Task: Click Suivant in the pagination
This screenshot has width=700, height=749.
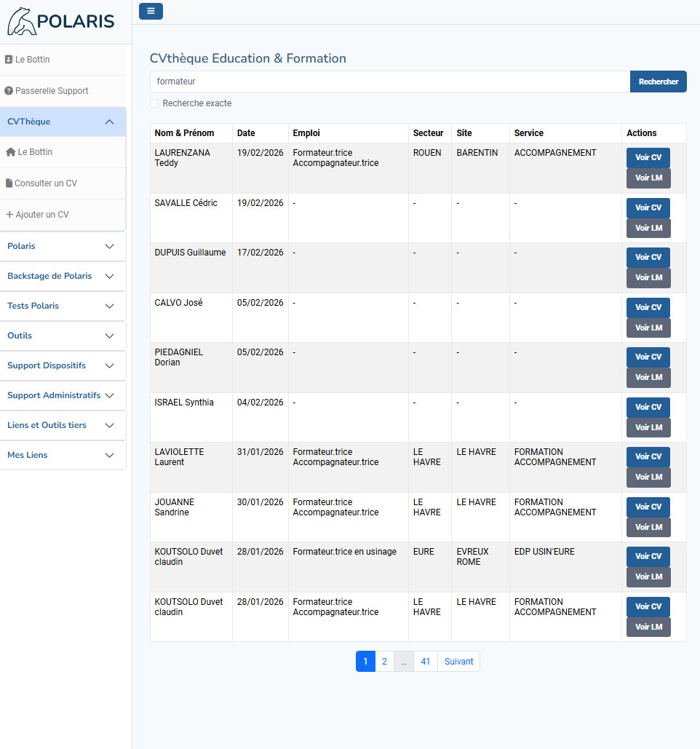Action: [x=458, y=662]
